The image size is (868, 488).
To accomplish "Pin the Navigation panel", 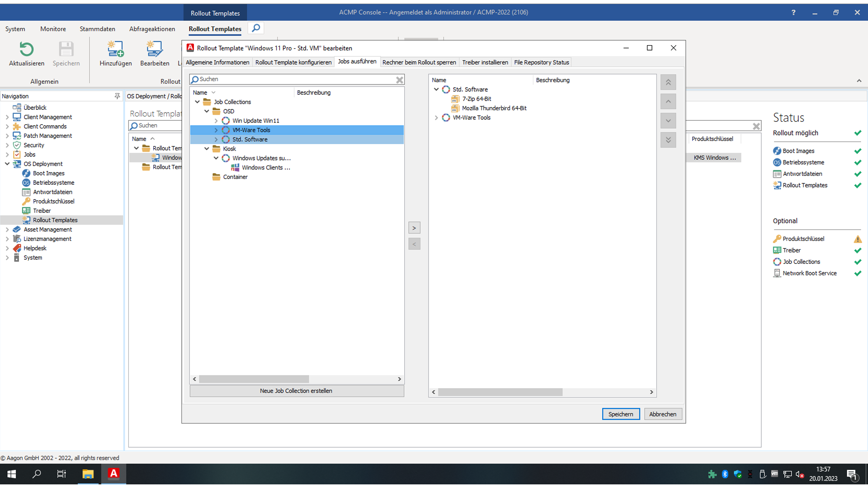I will pos(117,96).
